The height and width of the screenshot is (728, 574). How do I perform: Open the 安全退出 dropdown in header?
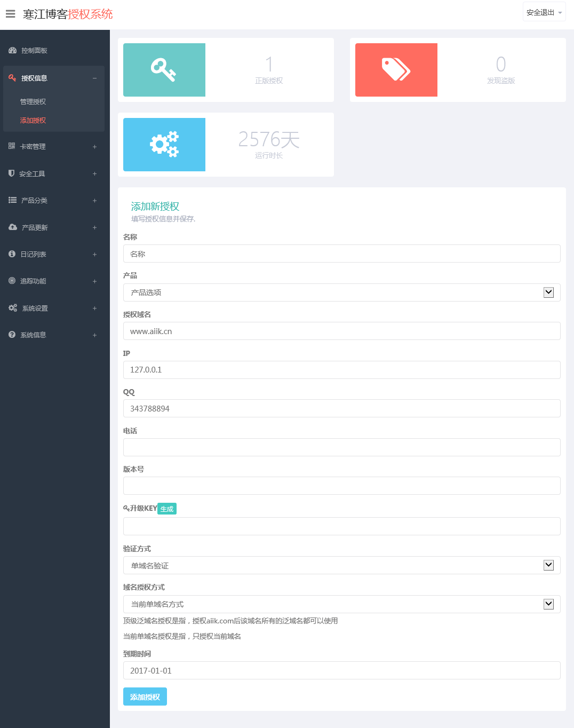pos(544,12)
